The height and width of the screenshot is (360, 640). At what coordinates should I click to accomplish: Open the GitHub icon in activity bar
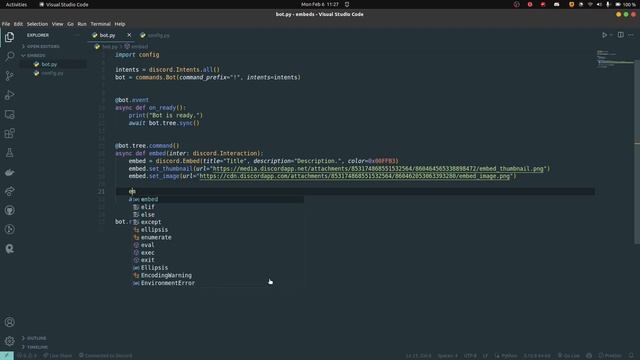(9, 210)
